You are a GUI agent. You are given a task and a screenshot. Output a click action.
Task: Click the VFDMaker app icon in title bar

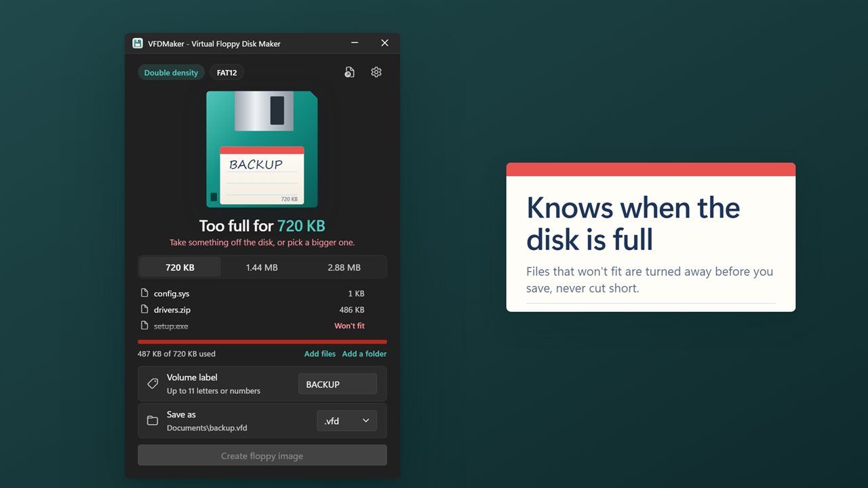coord(138,43)
